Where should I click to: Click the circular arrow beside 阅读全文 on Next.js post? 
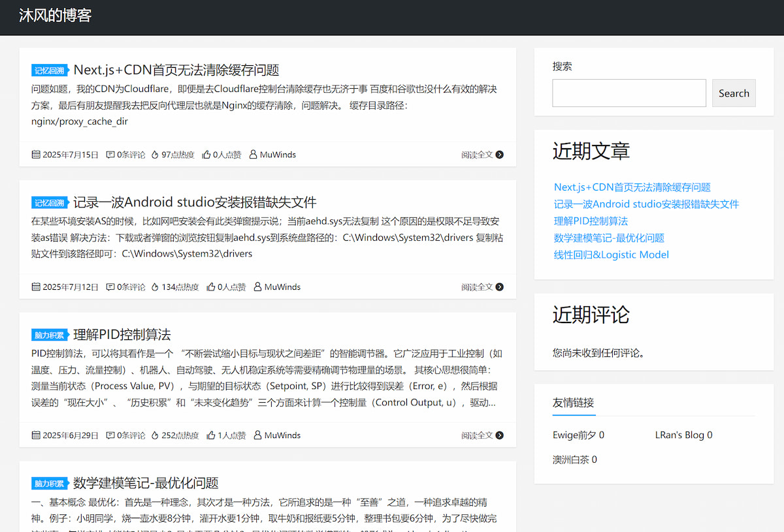coord(499,155)
